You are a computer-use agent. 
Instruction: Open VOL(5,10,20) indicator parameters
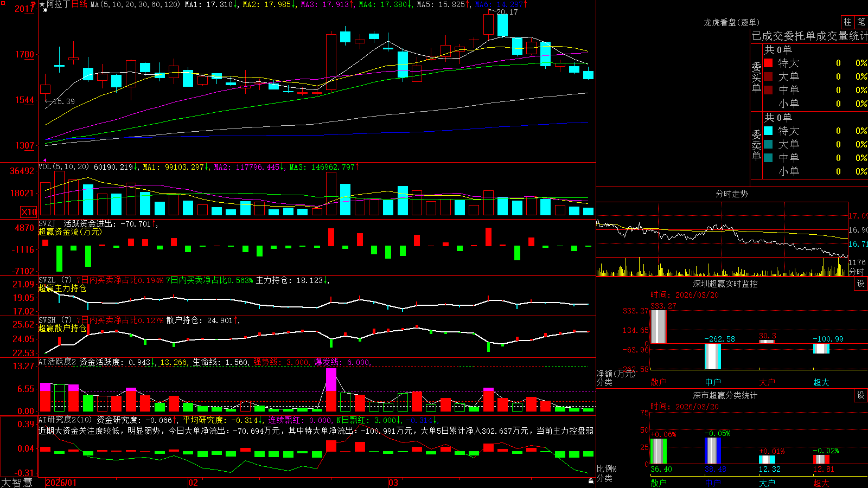[63, 167]
